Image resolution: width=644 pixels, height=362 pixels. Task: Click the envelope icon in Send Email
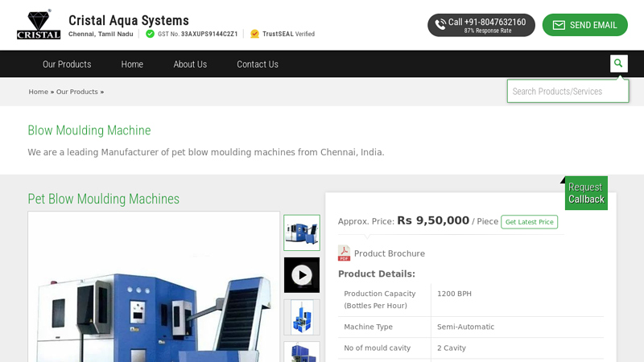[559, 25]
